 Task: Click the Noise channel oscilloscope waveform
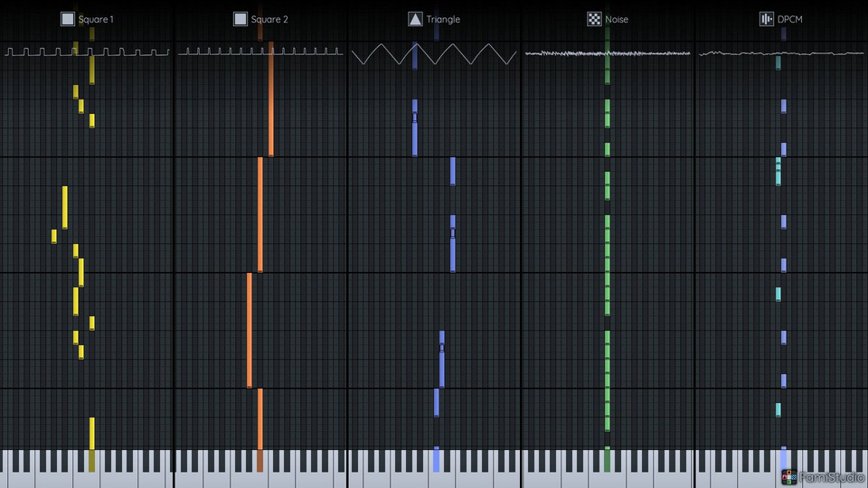[x=608, y=53]
